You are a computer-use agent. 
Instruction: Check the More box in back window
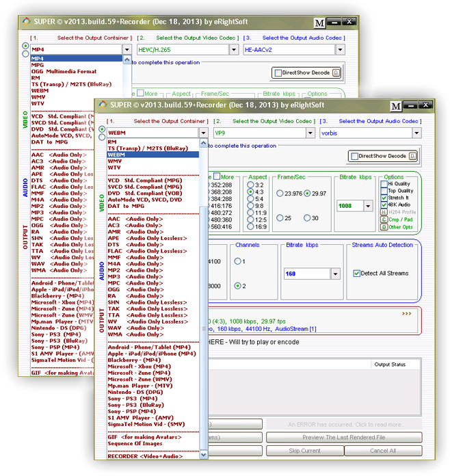coord(140,93)
